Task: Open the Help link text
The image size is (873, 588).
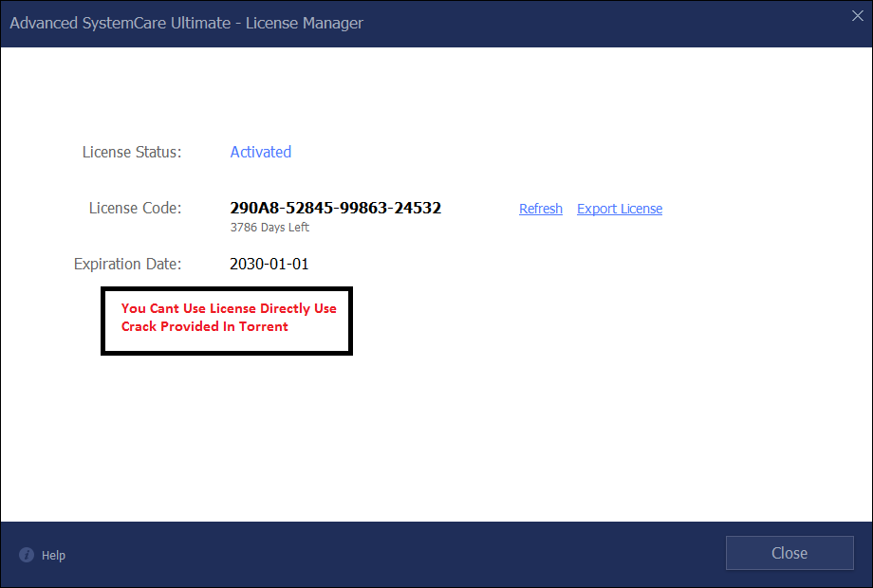Action: click(x=53, y=555)
